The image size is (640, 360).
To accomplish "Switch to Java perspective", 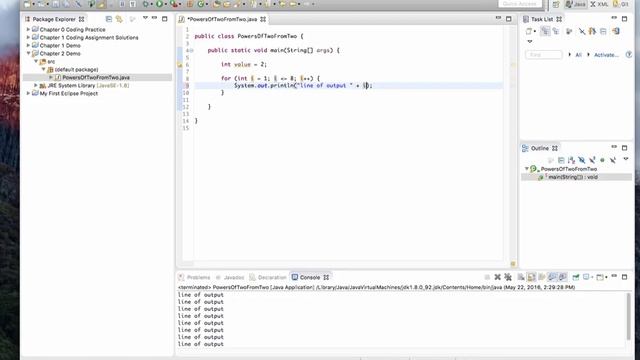I will tap(576, 4).
